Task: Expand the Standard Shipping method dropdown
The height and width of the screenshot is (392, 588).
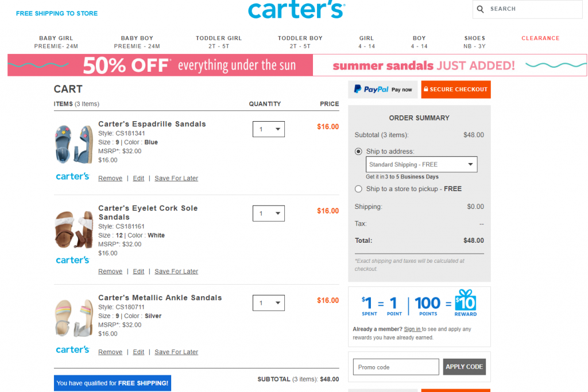Action: click(x=421, y=165)
